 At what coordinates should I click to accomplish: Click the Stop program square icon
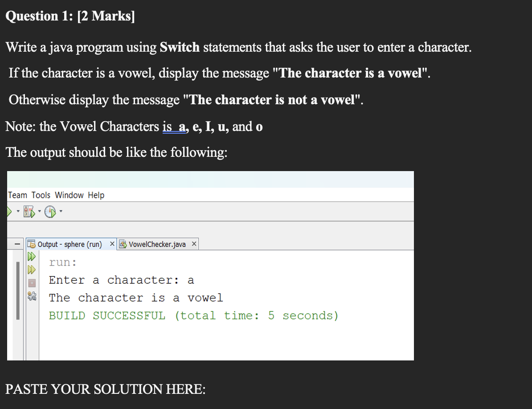coord(31,282)
